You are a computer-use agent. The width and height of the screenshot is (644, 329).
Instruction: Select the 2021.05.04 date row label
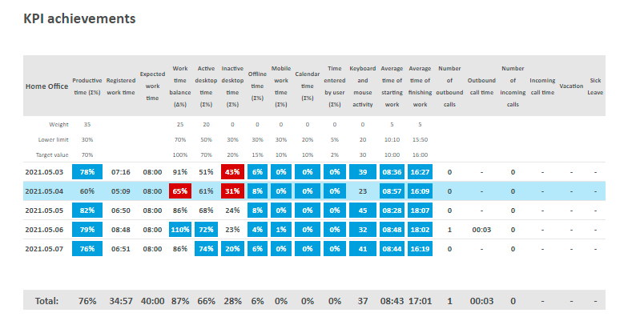pyautogui.click(x=43, y=191)
